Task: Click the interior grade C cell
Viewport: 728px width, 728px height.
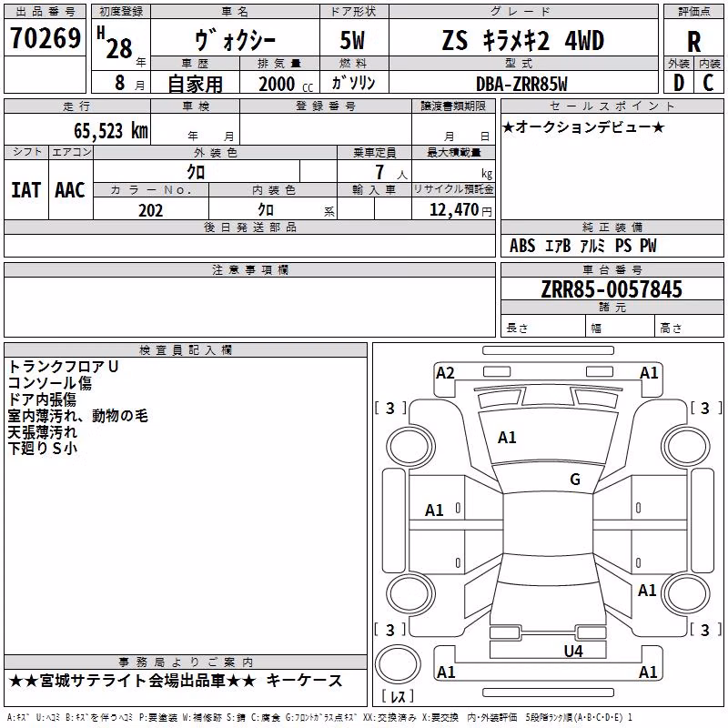Action: [x=709, y=83]
